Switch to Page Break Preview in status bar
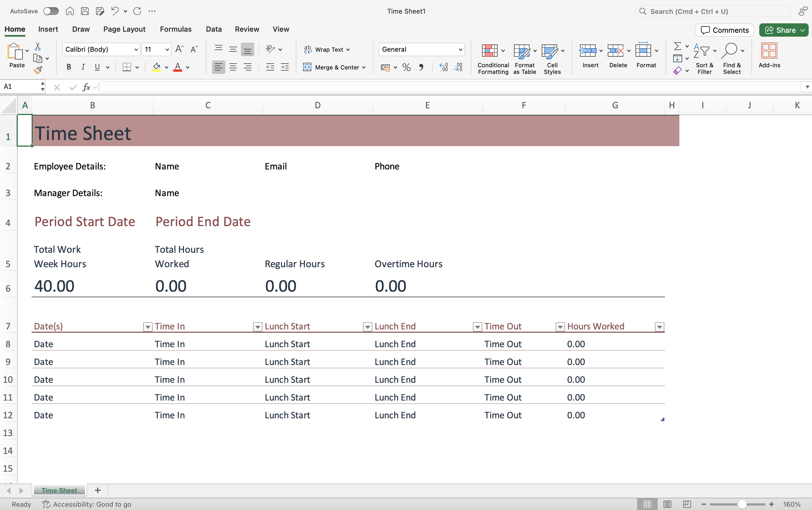812x510 pixels. 687,504
